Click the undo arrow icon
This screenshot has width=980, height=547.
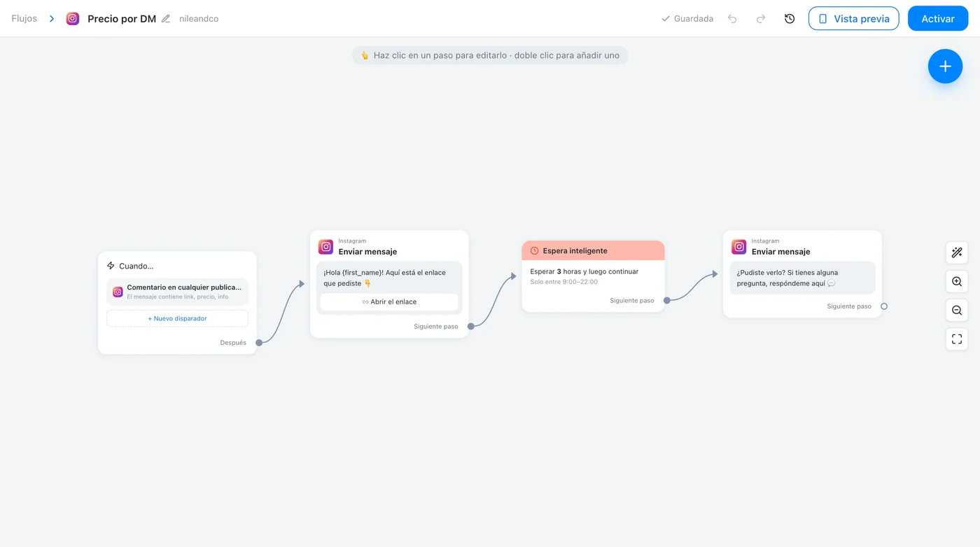(732, 19)
